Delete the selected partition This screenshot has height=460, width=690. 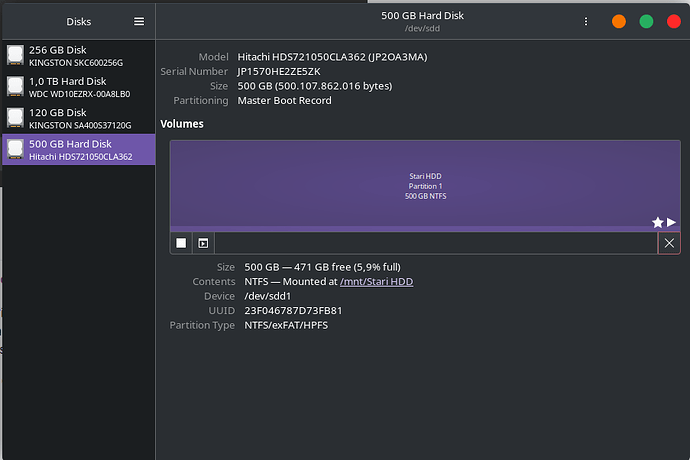click(669, 243)
